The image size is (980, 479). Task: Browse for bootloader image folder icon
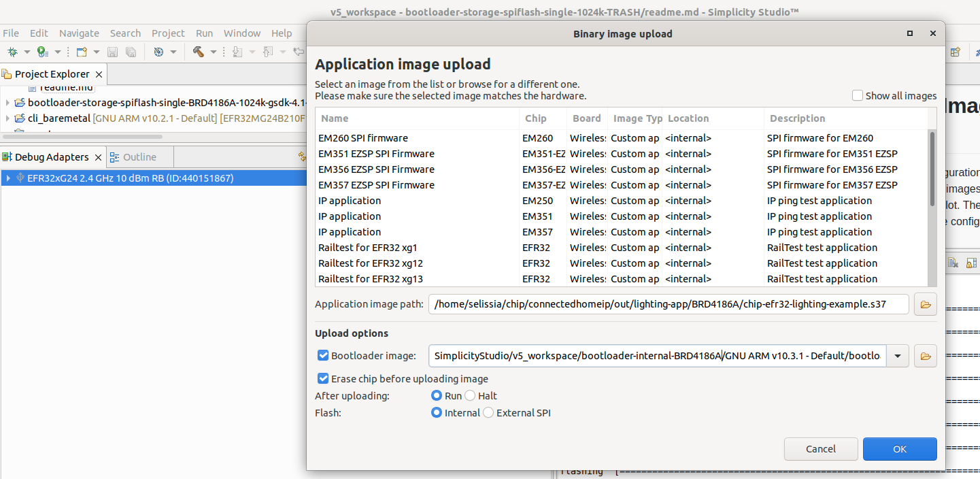925,356
